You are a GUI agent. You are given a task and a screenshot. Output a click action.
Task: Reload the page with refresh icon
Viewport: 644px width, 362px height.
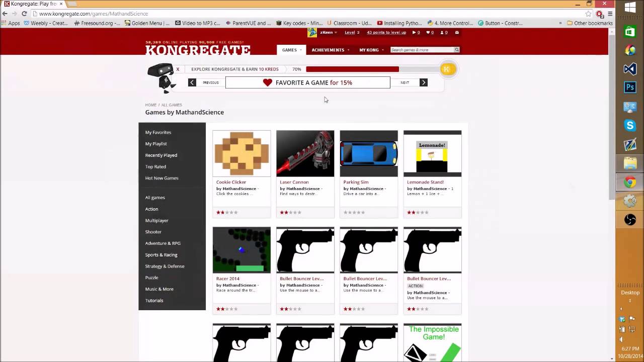click(24, 14)
